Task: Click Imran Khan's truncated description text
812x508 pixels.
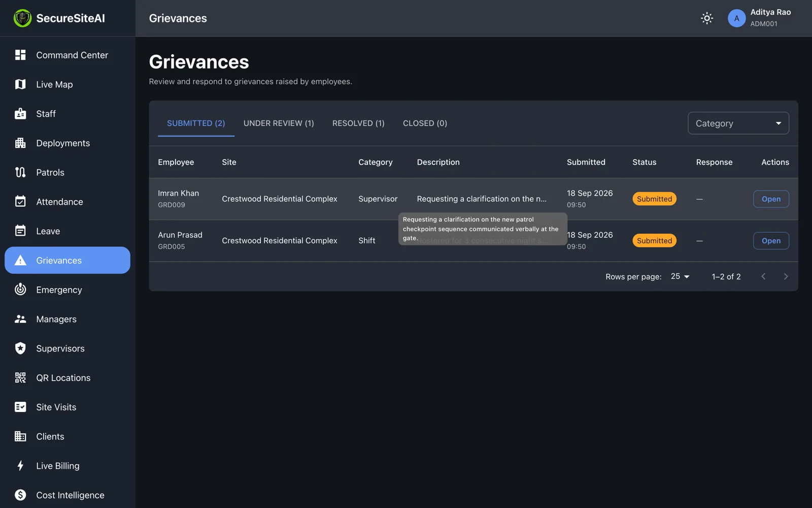Action: click(x=482, y=199)
